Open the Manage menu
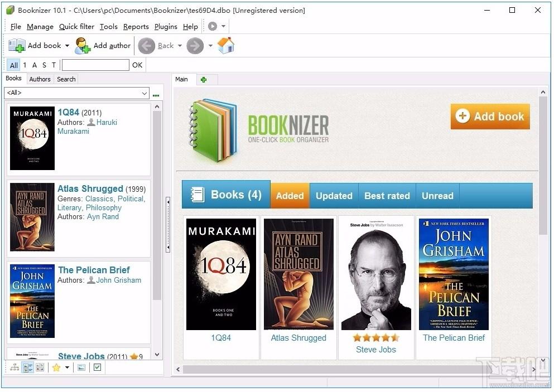 (x=40, y=27)
